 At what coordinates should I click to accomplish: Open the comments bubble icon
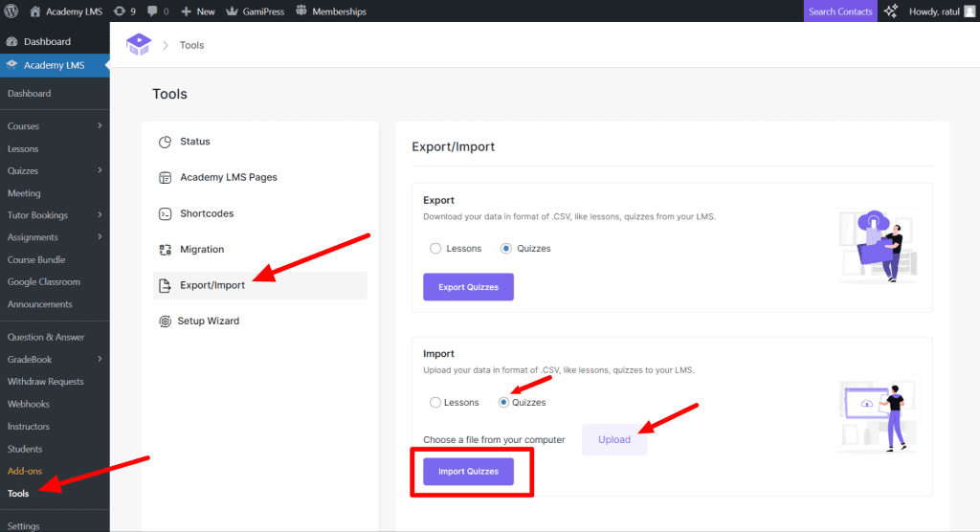pyautogui.click(x=152, y=11)
